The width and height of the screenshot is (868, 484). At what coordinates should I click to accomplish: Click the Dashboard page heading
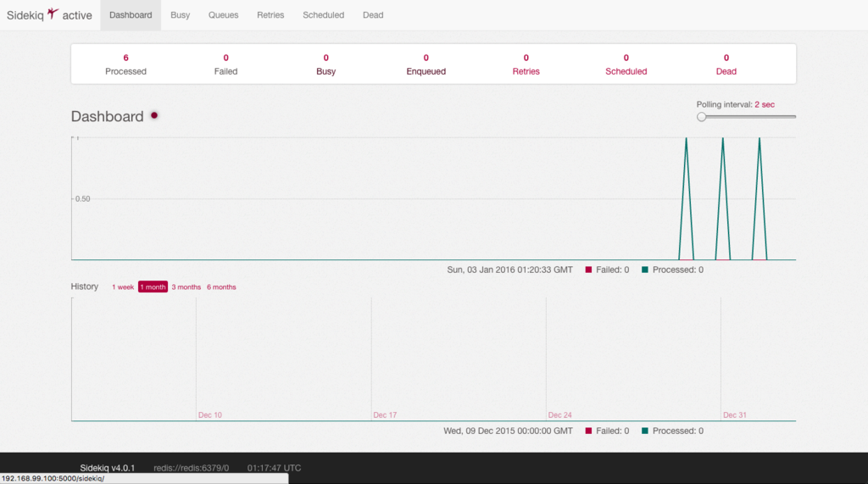[x=108, y=116]
